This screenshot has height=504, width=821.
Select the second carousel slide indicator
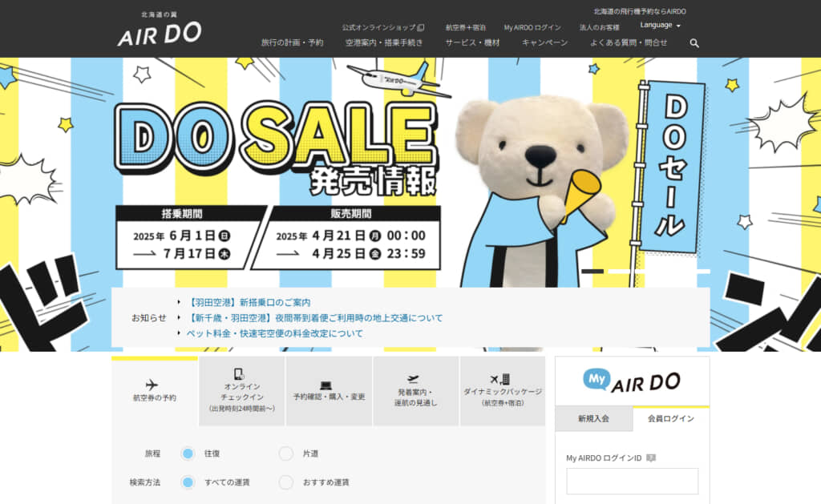point(620,272)
